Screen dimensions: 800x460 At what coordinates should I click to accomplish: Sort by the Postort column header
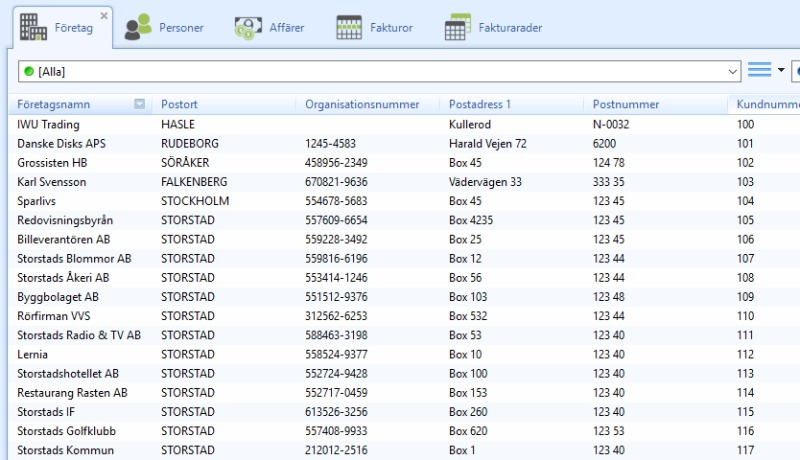[x=179, y=104]
